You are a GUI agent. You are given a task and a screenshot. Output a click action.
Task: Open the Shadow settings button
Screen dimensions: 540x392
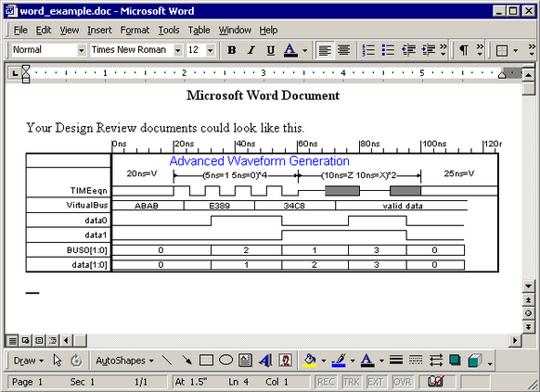point(455,360)
